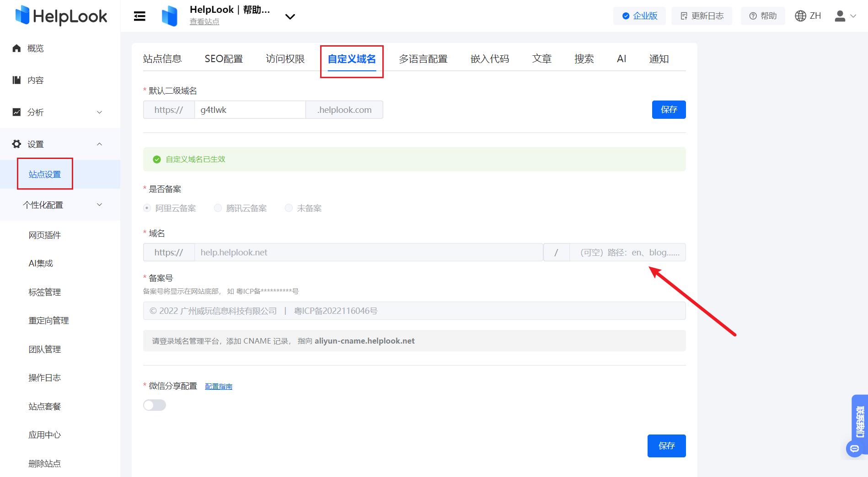Select the 阿里云备案 radio button
Viewport: 868px width, 477px height.
point(146,208)
